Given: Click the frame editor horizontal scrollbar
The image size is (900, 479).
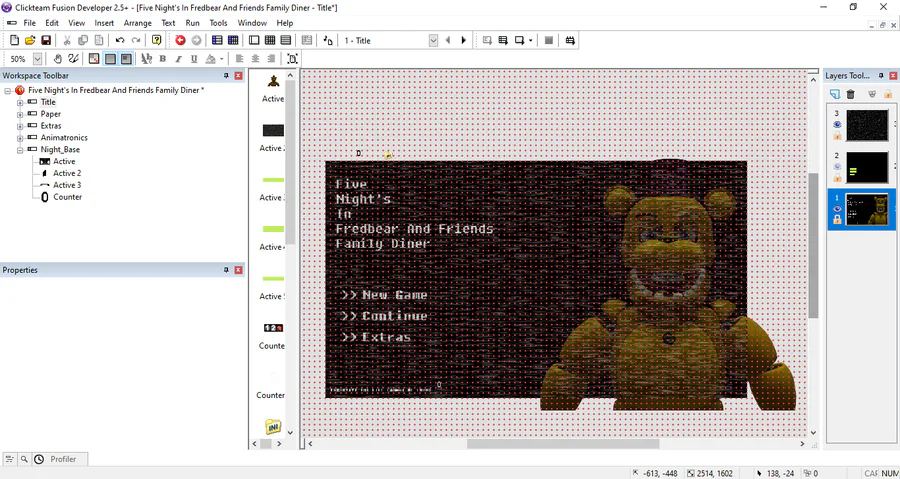Looking at the screenshot, I should click(562, 443).
